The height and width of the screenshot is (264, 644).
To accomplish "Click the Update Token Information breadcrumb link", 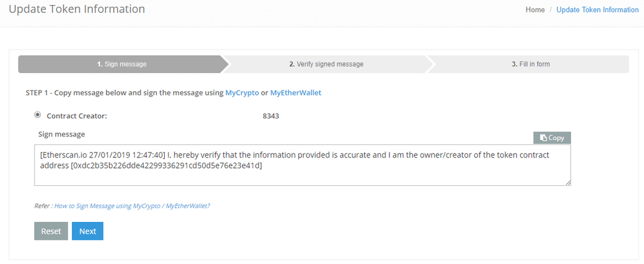I will point(598,10).
